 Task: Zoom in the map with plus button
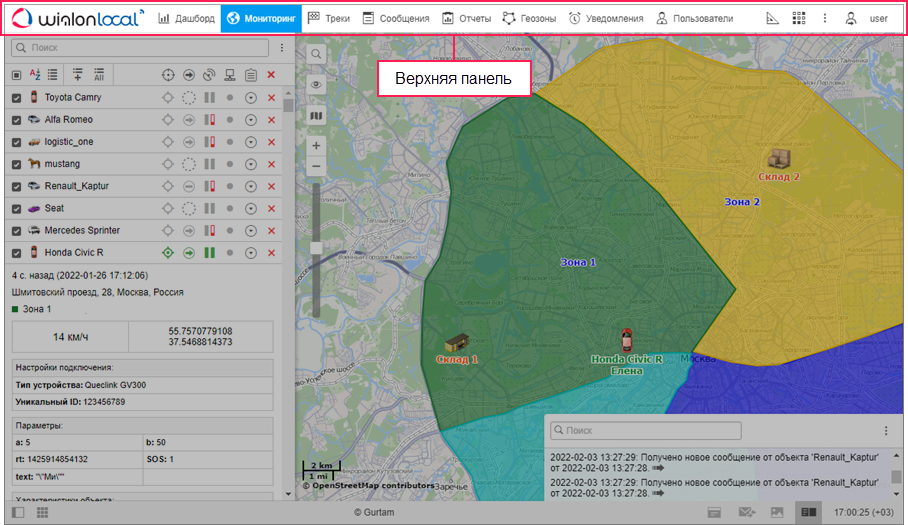click(x=316, y=146)
